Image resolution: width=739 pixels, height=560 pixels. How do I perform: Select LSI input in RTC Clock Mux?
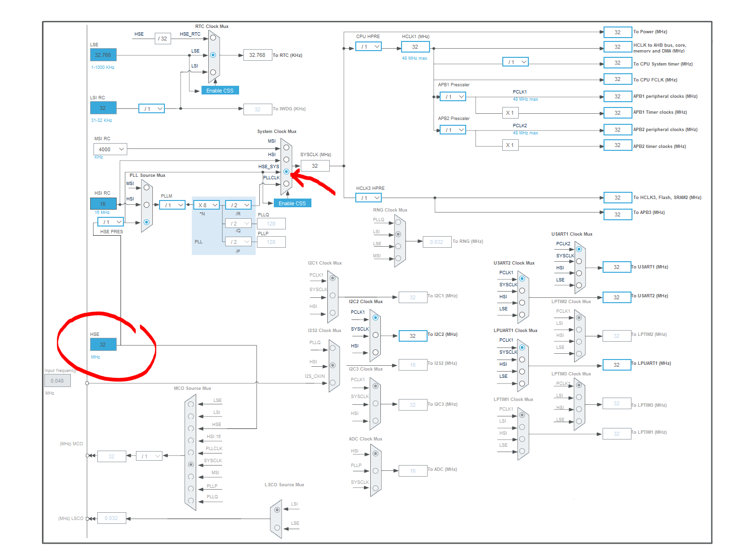[213, 71]
